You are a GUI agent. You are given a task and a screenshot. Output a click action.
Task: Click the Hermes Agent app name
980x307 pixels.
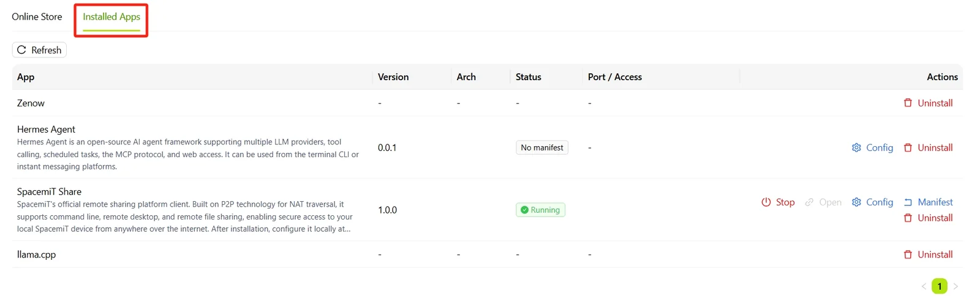(x=46, y=129)
